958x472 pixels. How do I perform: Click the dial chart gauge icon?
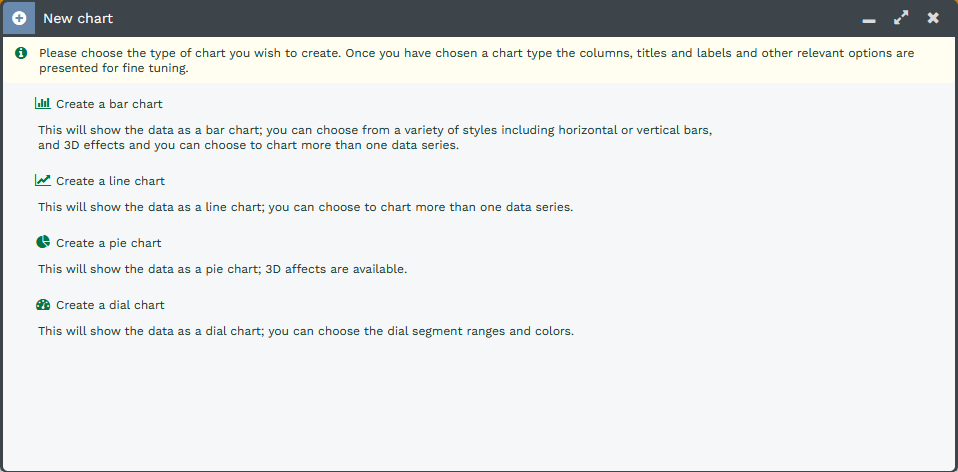pyautogui.click(x=42, y=305)
